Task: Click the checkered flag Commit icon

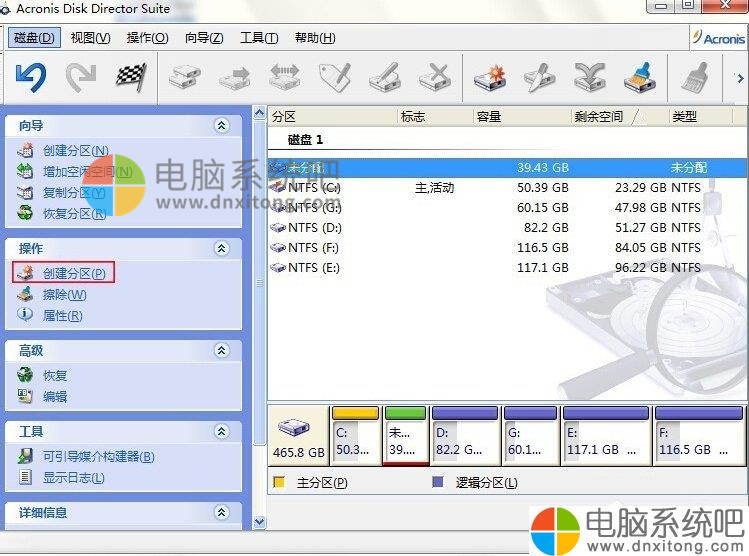Action: (131, 77)
